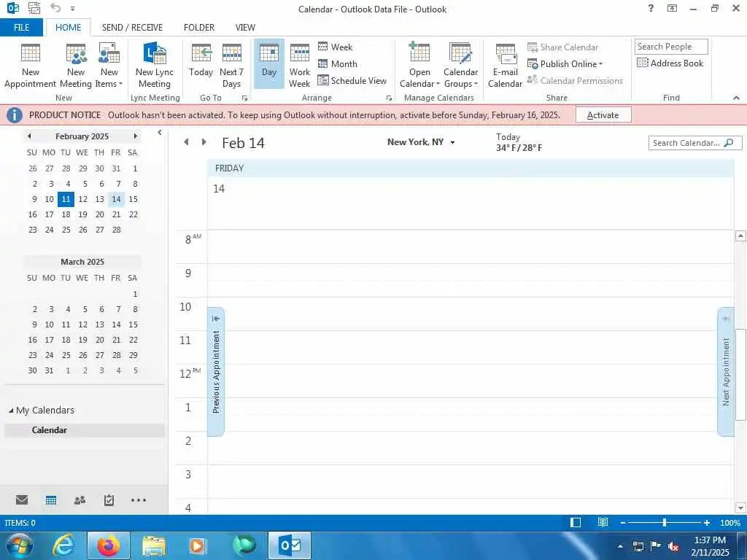Viewport: 747px width, 560px height.
Task: Zoom out with the minus button
Action: (x=623, y=523)
